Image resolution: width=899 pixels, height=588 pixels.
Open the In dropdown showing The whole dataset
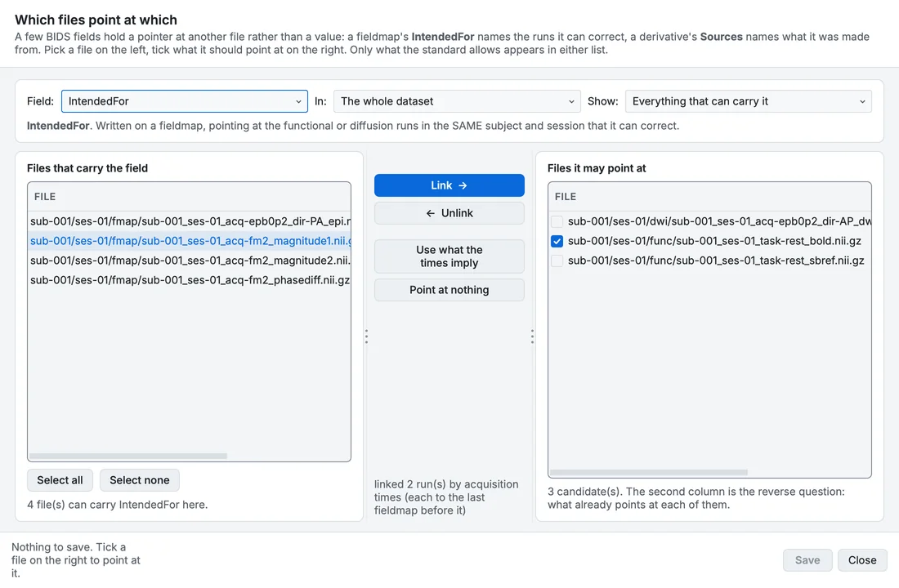point(457,101)
